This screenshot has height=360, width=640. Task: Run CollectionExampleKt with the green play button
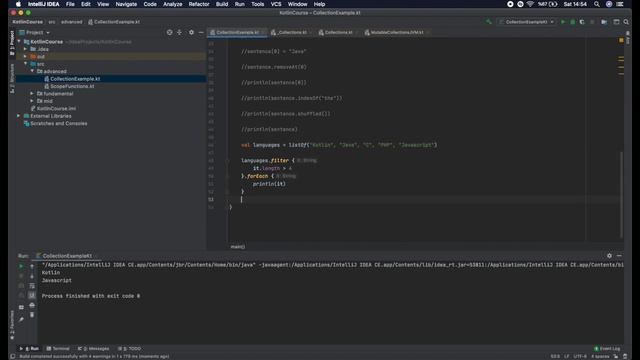click(x=563, y=22)
